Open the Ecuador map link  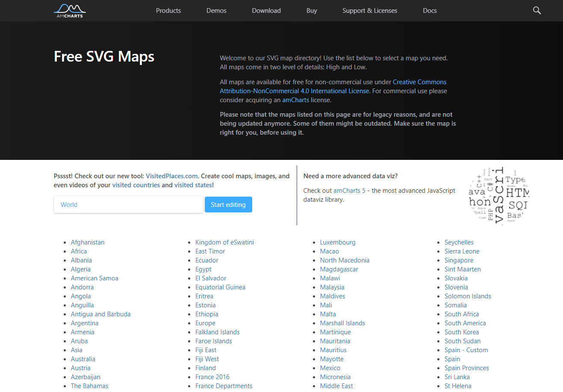pyautogui.click(x=207, y=260)
